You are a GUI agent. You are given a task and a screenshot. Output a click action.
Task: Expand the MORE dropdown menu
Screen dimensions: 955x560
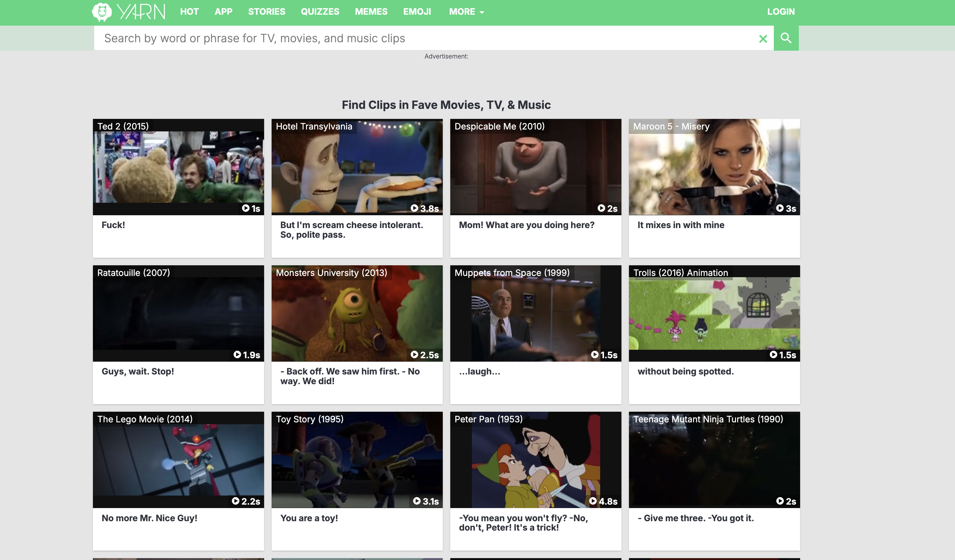click(x=467, y=12)
